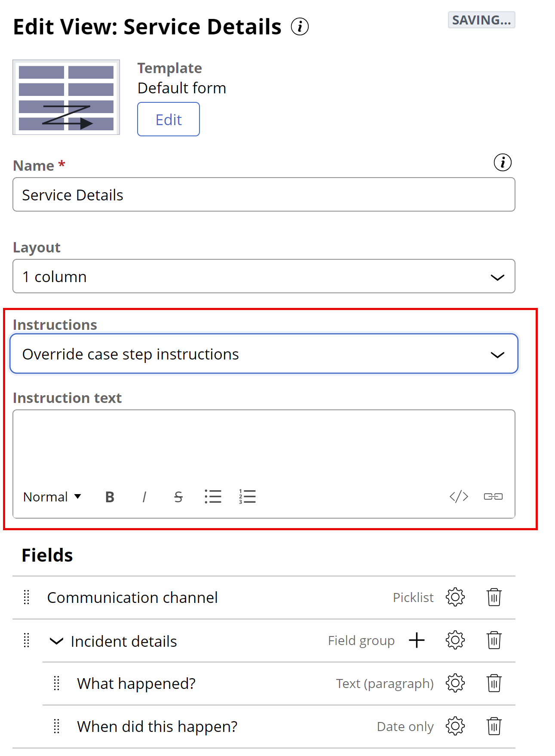Open the Layout dropdown
The width and height of the screenshot is (555, 756).
(264, 277)
